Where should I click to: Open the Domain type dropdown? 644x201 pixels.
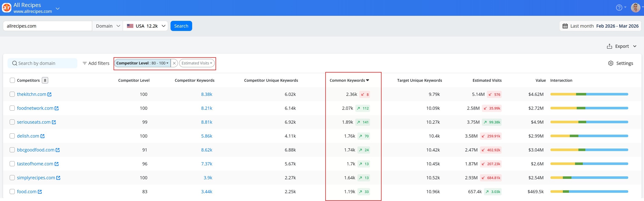107,26
